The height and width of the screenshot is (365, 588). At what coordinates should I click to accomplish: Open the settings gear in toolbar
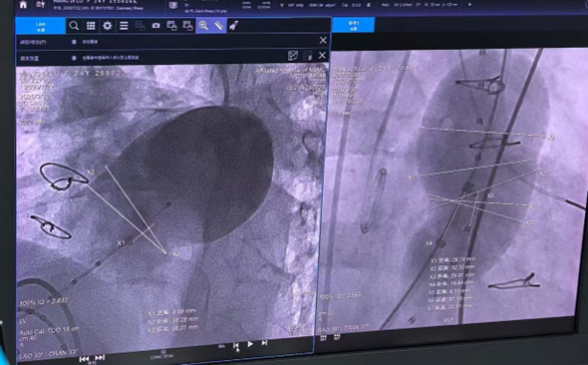click(x=108, y=26)
